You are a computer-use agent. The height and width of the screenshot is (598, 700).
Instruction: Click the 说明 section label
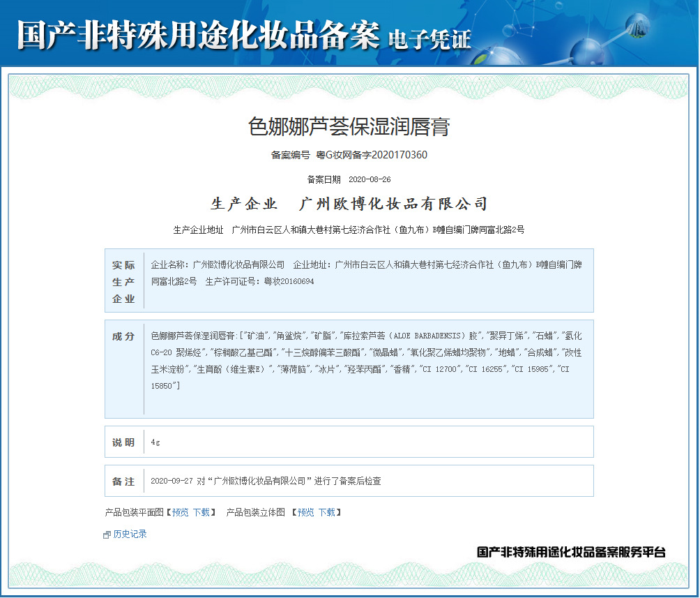123,442
